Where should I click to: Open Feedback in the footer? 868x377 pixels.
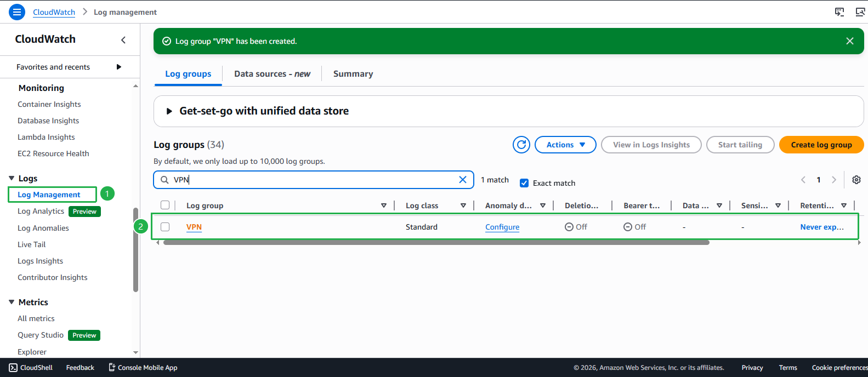(80, 368)
